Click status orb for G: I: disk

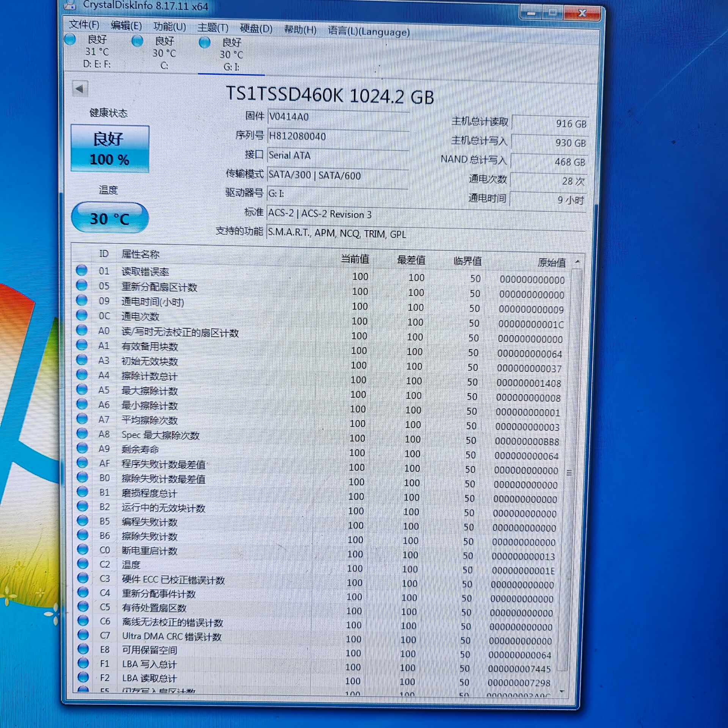coord(204,42)
